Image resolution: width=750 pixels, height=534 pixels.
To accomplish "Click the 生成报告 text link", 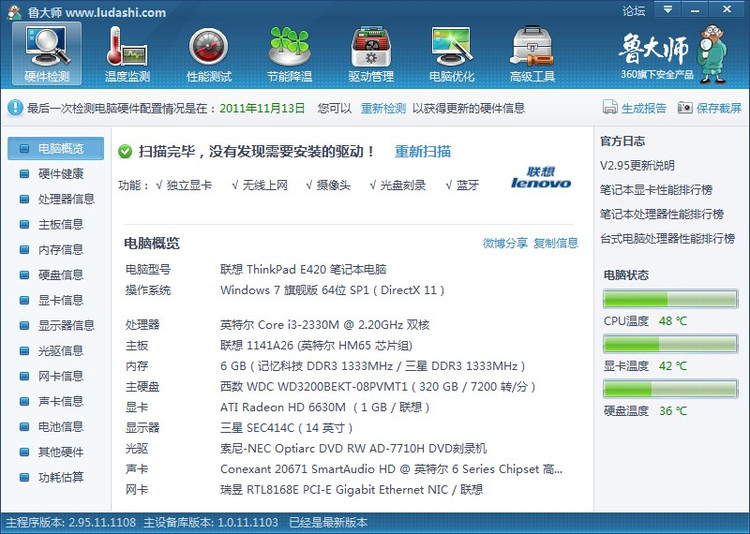I will [x=644, y=108].
